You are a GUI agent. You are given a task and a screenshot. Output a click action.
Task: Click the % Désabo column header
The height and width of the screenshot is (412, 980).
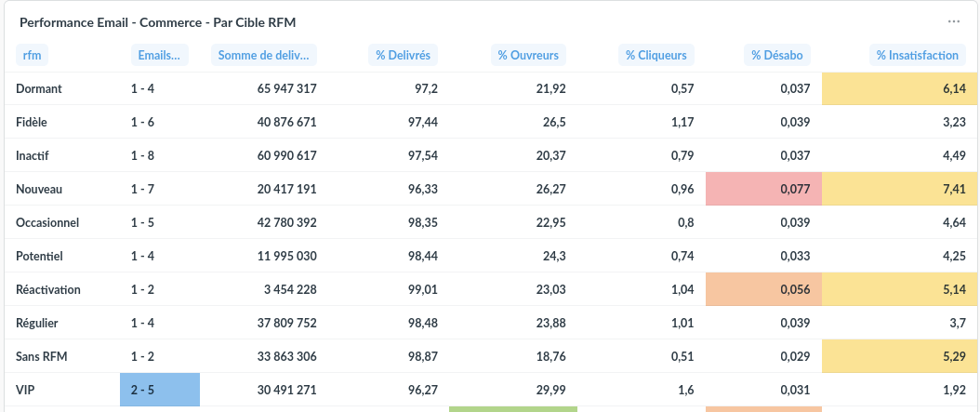(x=777, y=55)
